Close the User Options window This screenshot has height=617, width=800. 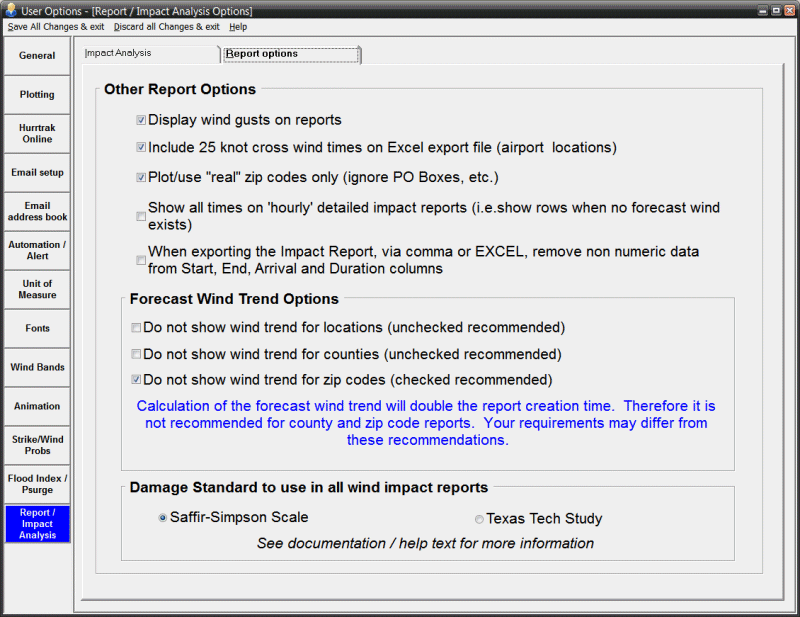pyautogui.click(x=790, y=10)
